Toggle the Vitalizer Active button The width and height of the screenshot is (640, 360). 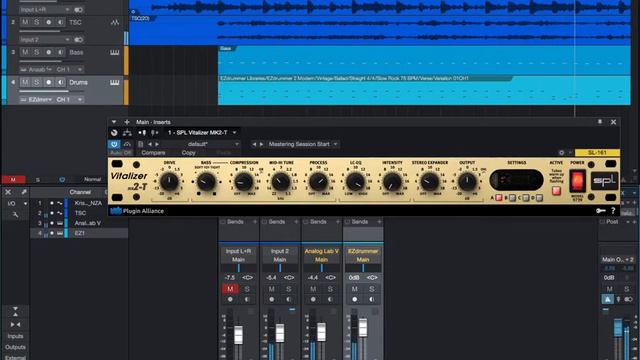pos(556,191)
